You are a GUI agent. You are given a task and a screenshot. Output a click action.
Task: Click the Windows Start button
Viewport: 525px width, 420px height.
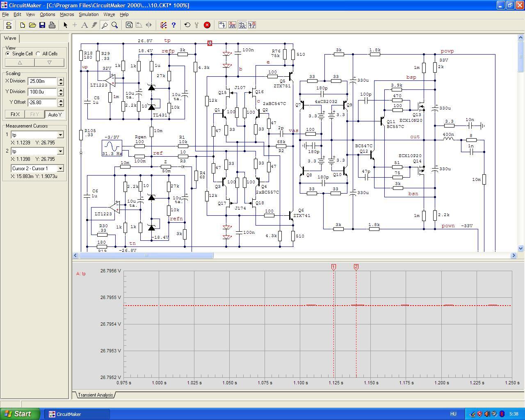tap(20, 414)
